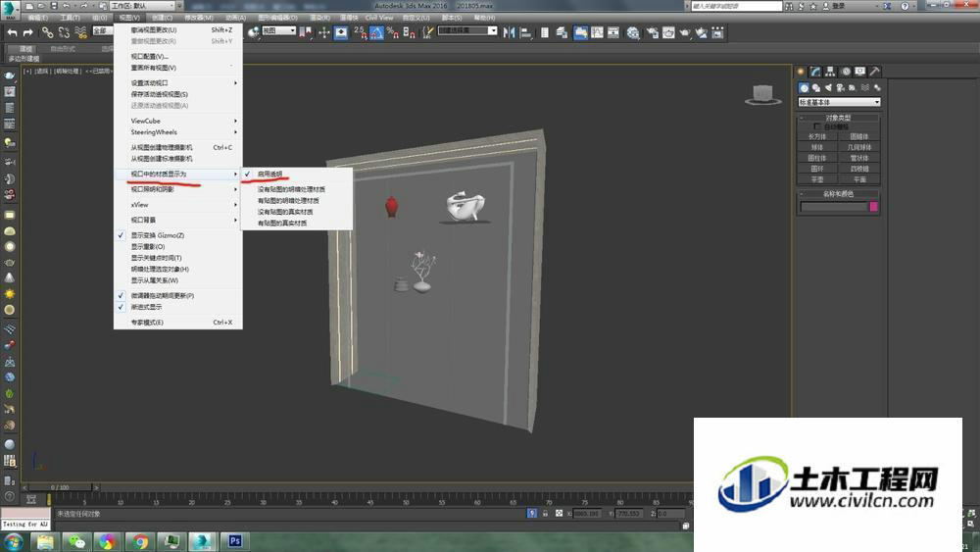Screen dimensions: 980x552
Task: Choose 从视图创建物理摄影机 from menu
Action: (x=178, y=147)
